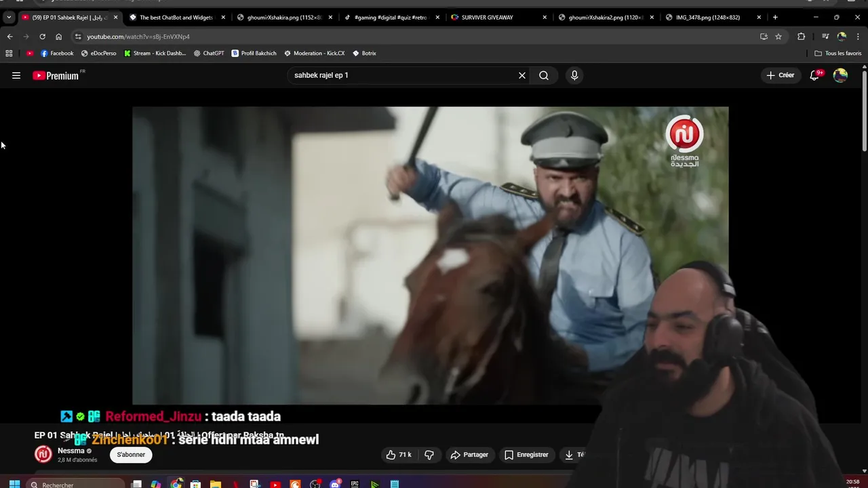This screenshot has width=868, height=488.
Task: Click the address bar URL
Action: (x=138, y=37)
